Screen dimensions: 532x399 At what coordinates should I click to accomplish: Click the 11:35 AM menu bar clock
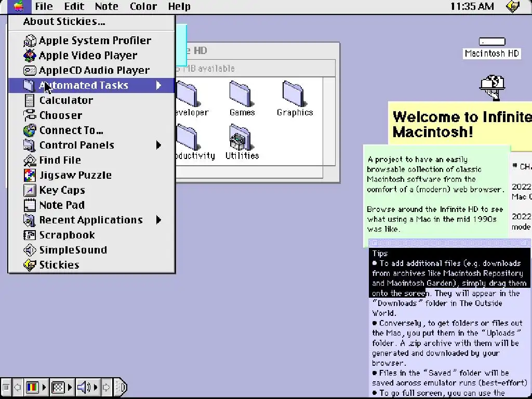(x=472, y=6)
